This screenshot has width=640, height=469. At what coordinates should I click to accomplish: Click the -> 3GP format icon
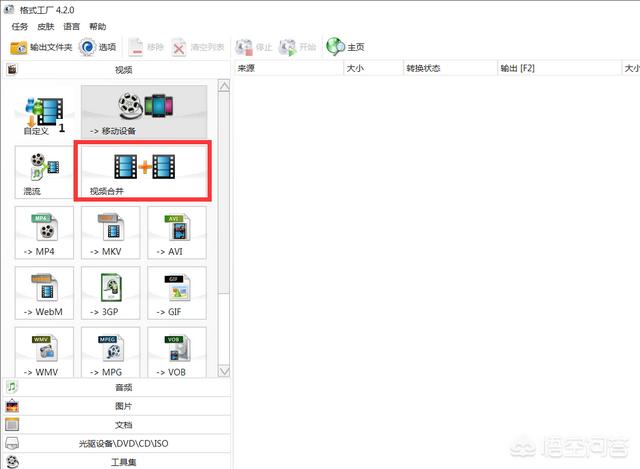(x=110, y=292)
